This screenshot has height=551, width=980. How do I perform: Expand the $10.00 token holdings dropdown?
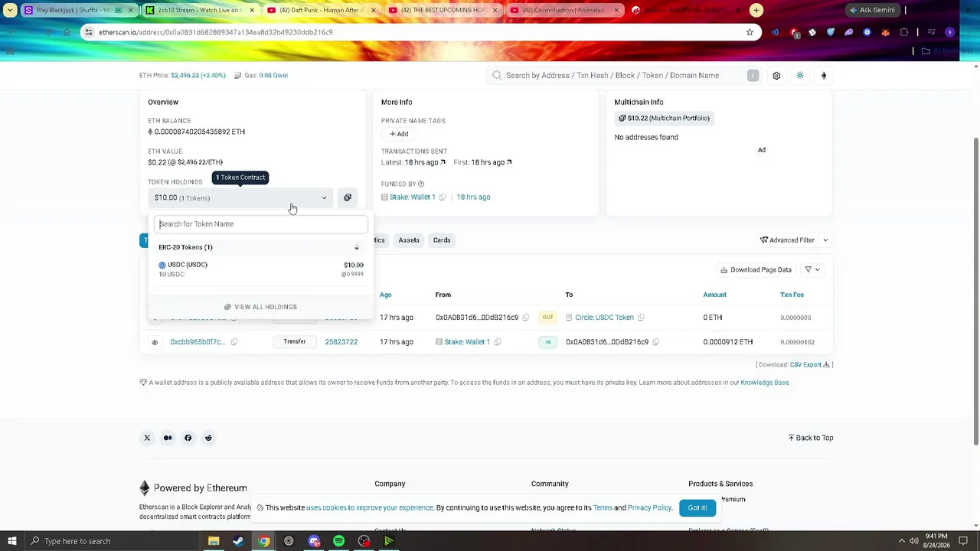click(x=241, y=197)
